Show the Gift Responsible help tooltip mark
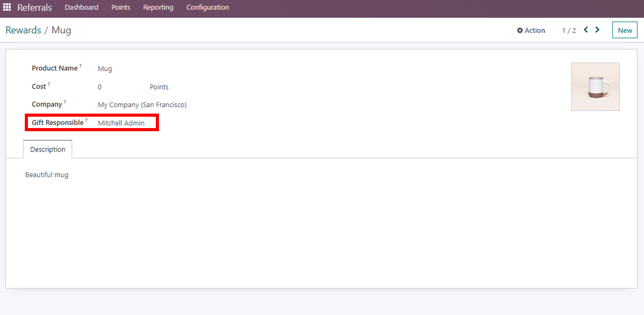Image resolution: width=644 pixels, height=315 pixels. [87, 120]
